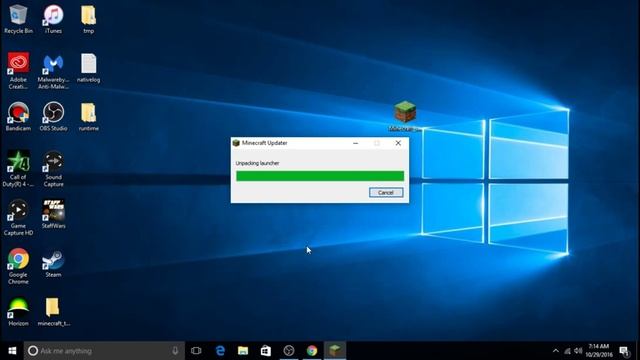Viewport: 640px width, 360px height.
Task: Open the Action Center notifications
Action: point(624,351)
